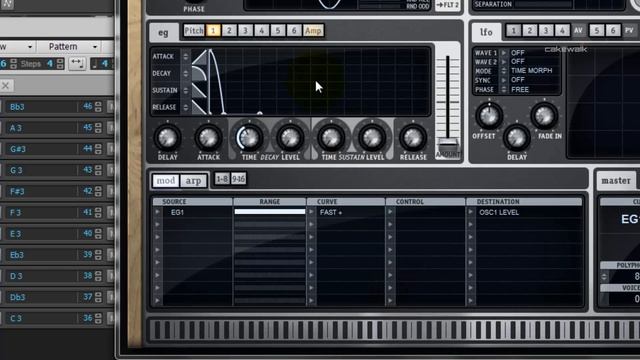Select LFO tab 5

coord(597,31)
